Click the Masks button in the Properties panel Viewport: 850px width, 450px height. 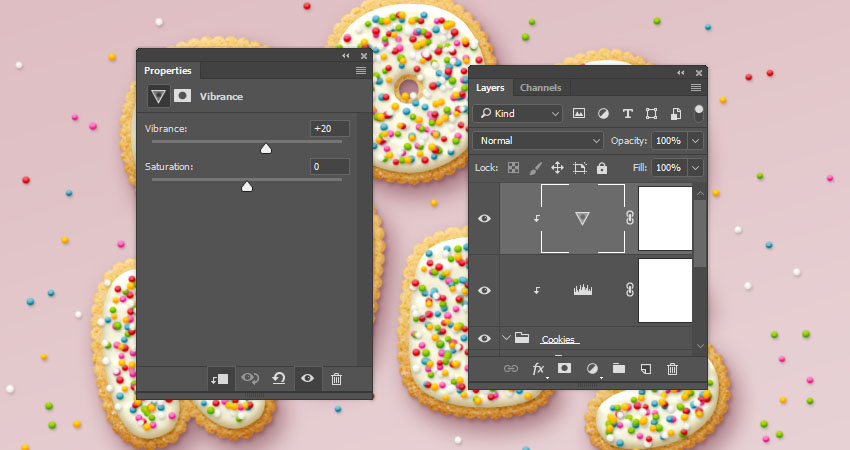click(183, 96)
